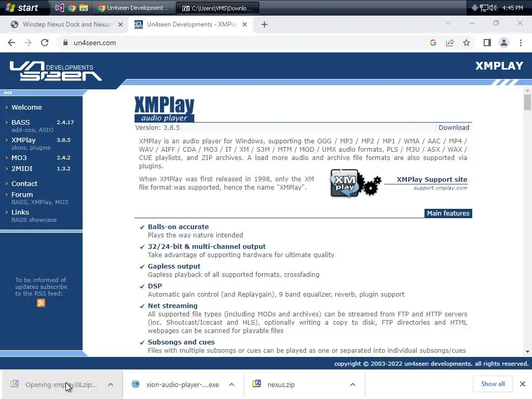Screen dimensions: 532x399
Task: Click the XM play gears icon
Action: click(355, 183)
